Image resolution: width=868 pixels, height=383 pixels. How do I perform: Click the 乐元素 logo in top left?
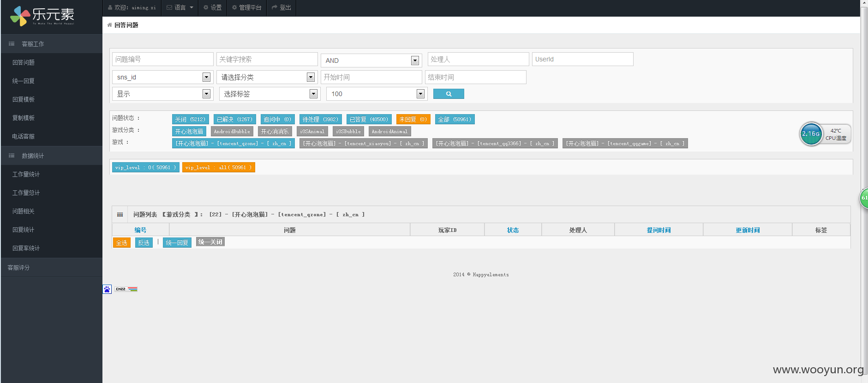[x=42, y=16]
